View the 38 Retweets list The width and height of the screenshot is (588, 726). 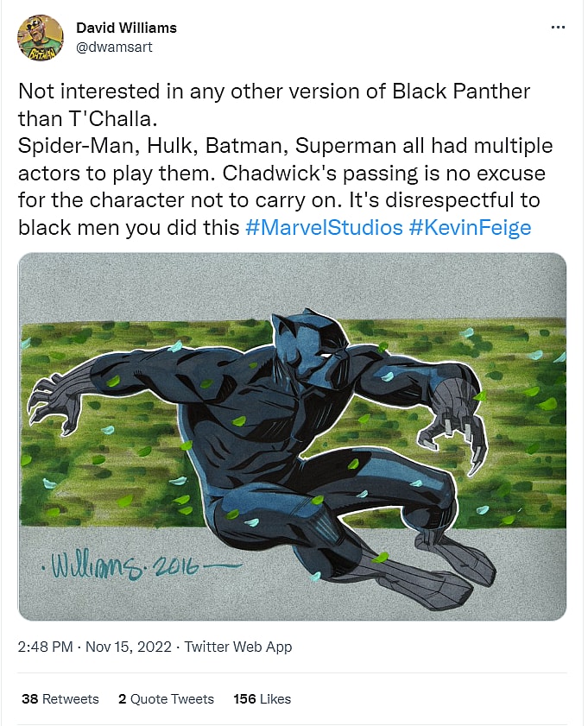tap(60, 698)
